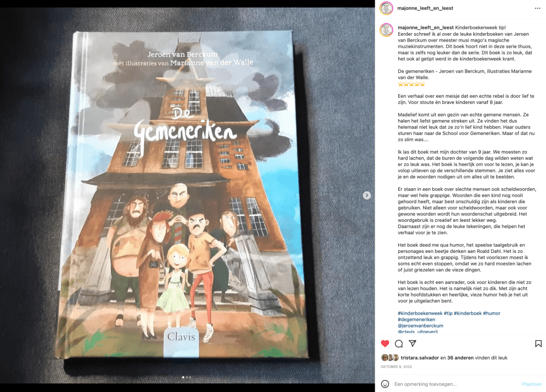Share post using paper plane icon
546x392 pixels.
pyautogui.click(x=413, y=343)
